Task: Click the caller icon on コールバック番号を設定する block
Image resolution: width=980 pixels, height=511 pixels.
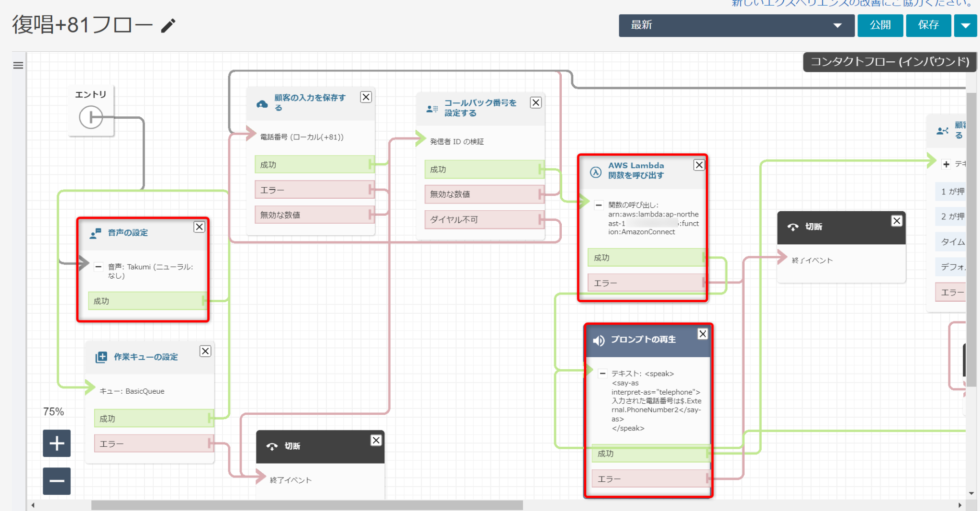Action: pos(431,107)
